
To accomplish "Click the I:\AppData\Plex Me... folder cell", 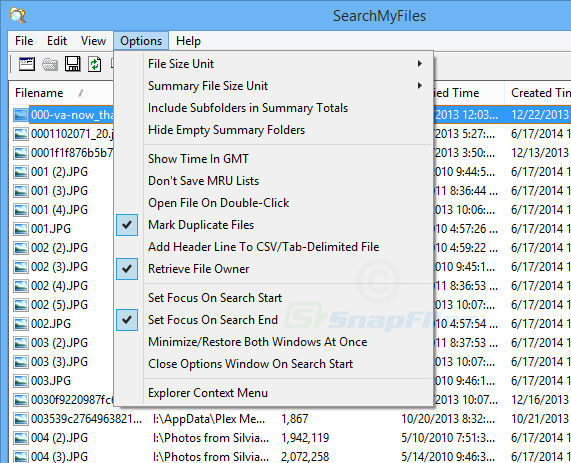I will (x=209, y=419).
